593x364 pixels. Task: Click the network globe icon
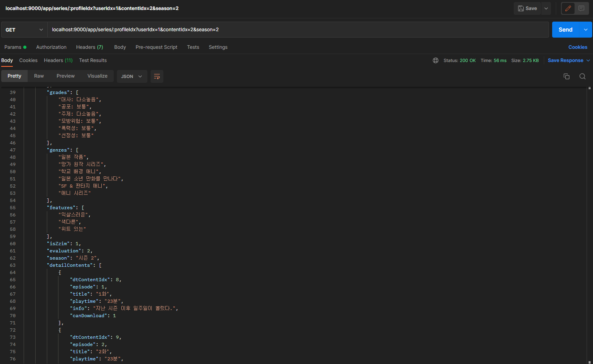[436, 60]
